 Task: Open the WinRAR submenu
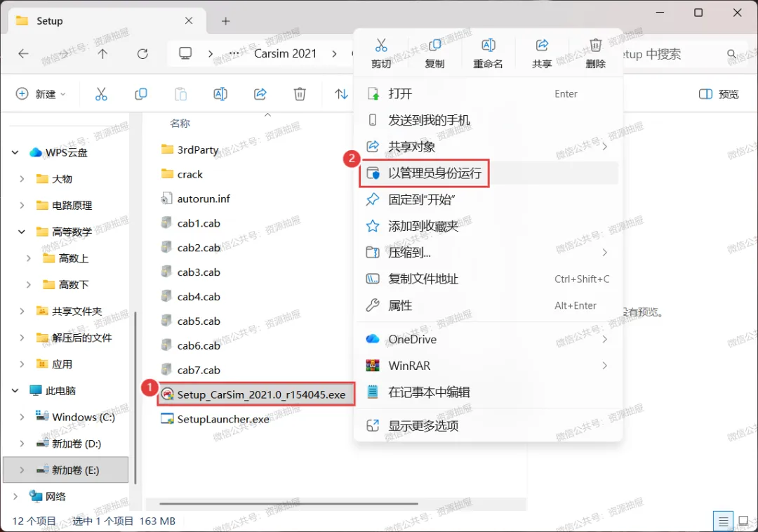click(x=486, y=366)
